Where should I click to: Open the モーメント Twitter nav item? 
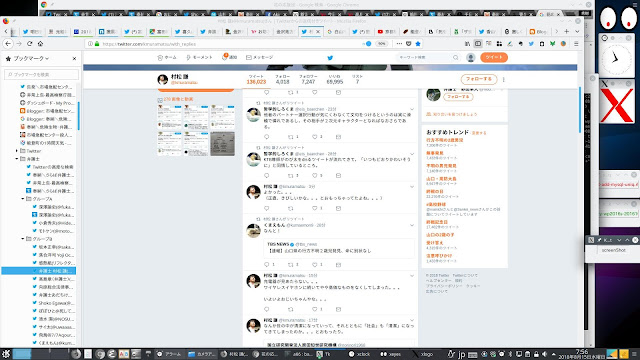(x=199, y=58)
